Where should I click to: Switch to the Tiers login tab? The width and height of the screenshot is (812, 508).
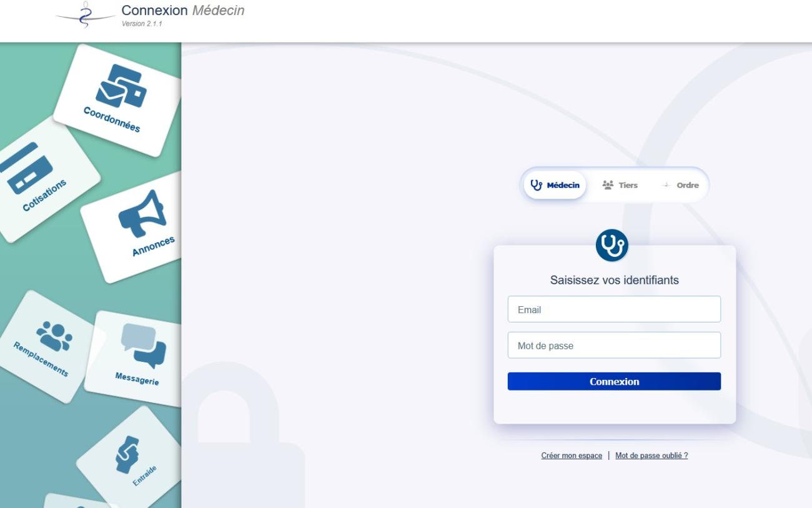tap(619, 185)
